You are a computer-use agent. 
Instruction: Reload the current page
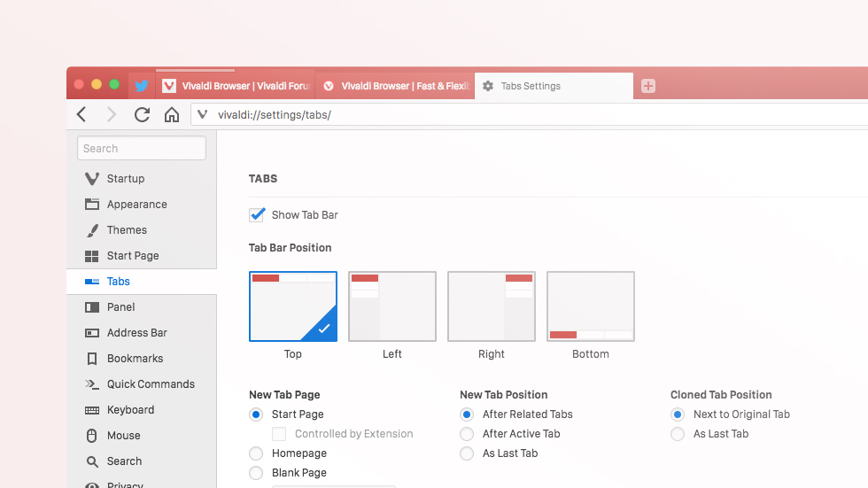[143, 114]
